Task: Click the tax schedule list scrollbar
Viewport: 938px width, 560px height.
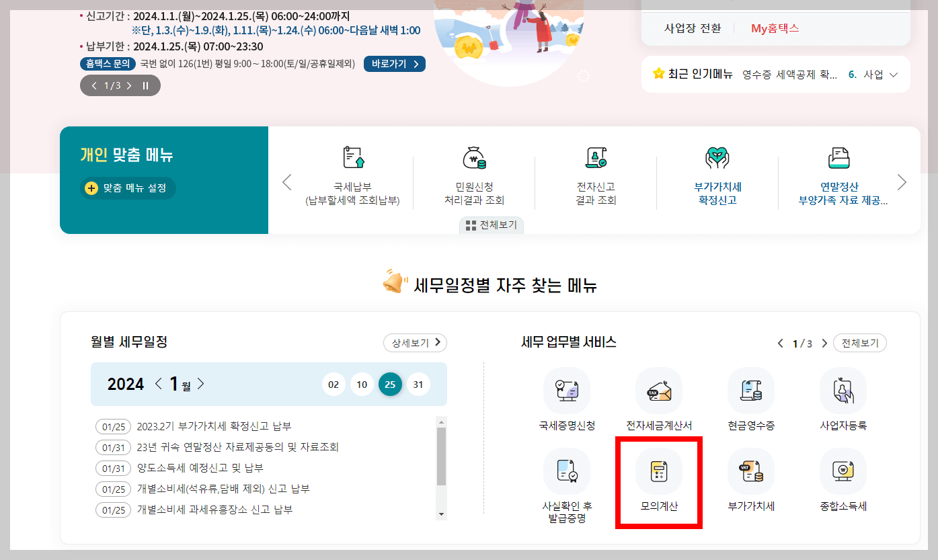Action: pyautogui.click(x=442, y=464)
